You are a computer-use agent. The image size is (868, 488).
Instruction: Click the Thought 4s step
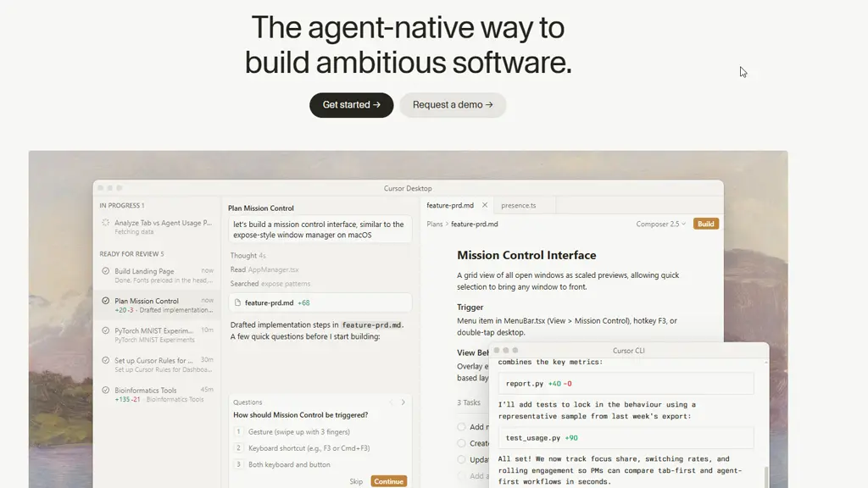(x=248, y=256)
